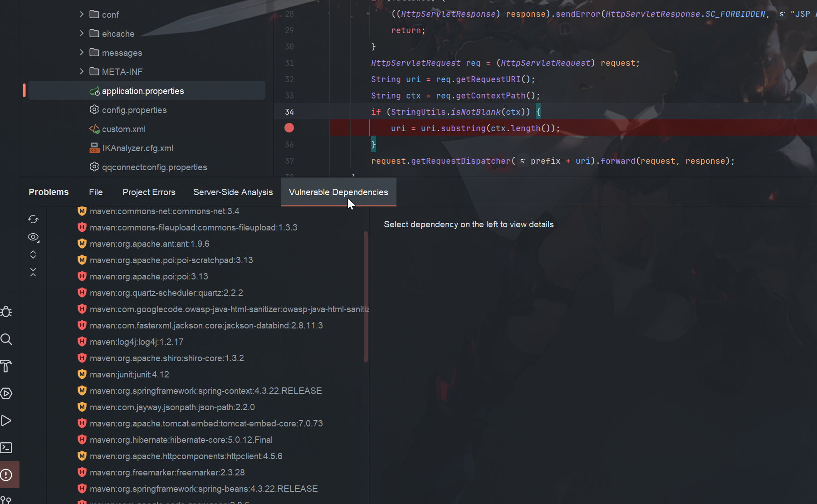Toggle the eye preview icon in Problems panel
The width and height of the screenshot is (817, 504).
pos(33,237)
